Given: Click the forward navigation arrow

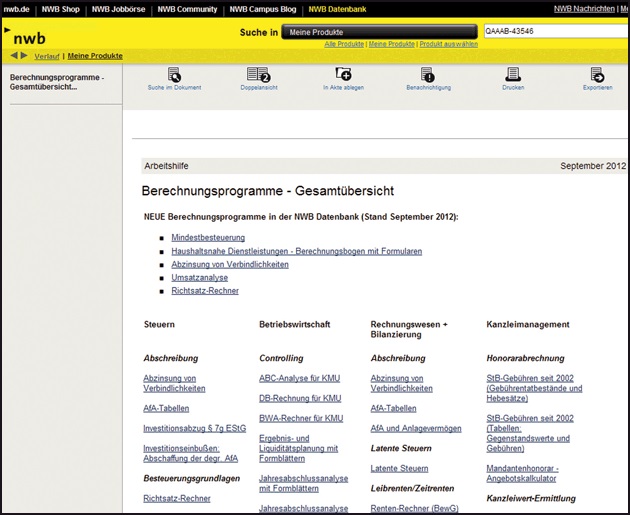Looking at the screenshot, I should click(x=25, y=55).
